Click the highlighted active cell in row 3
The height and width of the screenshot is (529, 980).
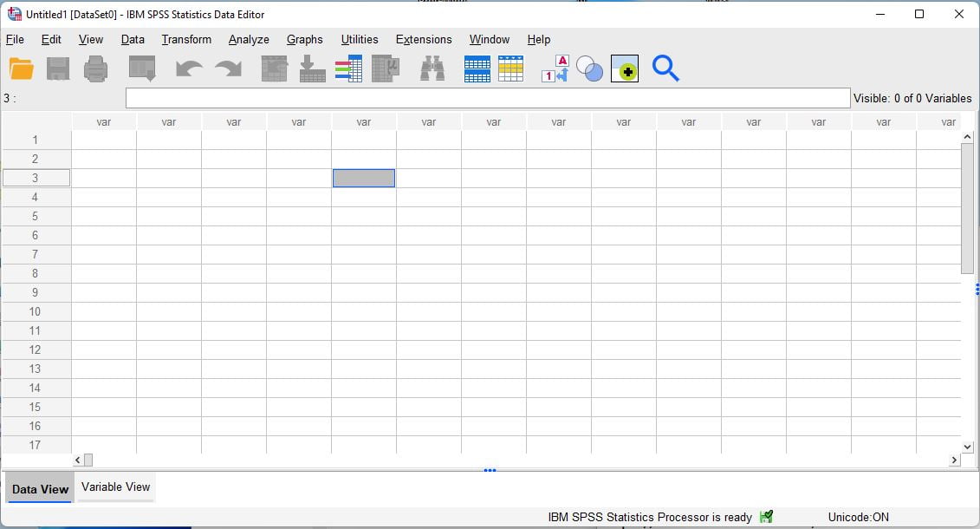point(364,178)
